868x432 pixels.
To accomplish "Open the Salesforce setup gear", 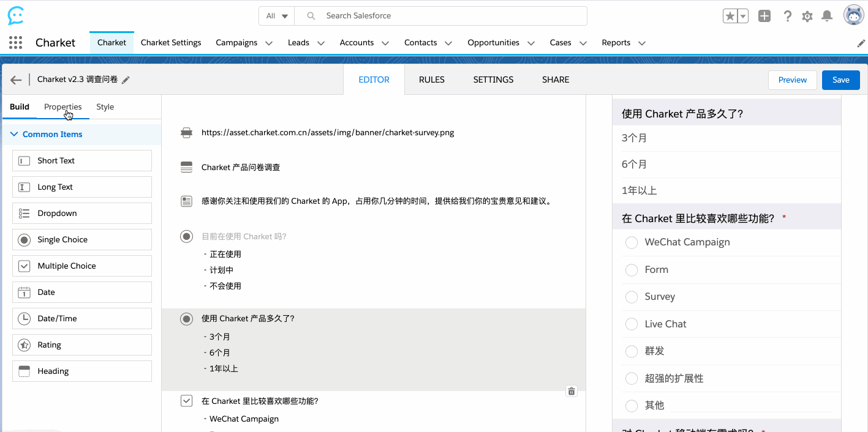I will (x=807, y=17).
